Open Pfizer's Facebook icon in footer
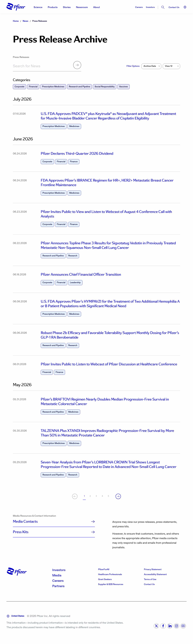 pyautogui.click(x=163, y=626)
